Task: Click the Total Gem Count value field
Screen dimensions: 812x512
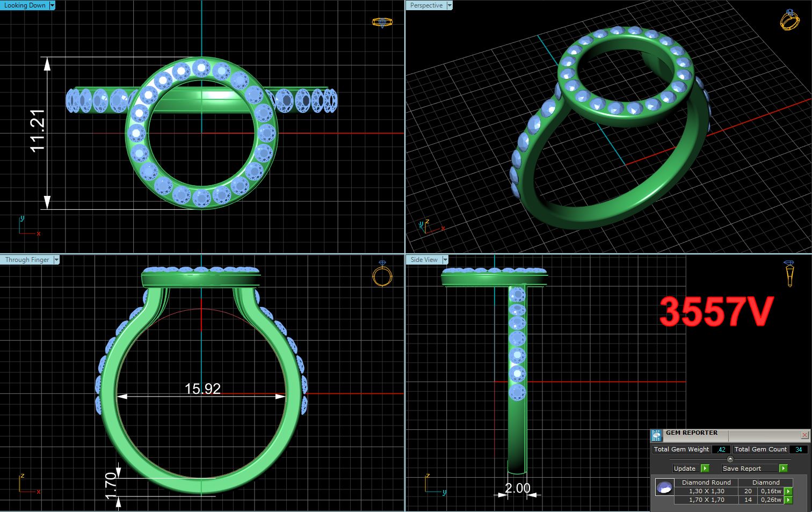Action: [799, 450]
